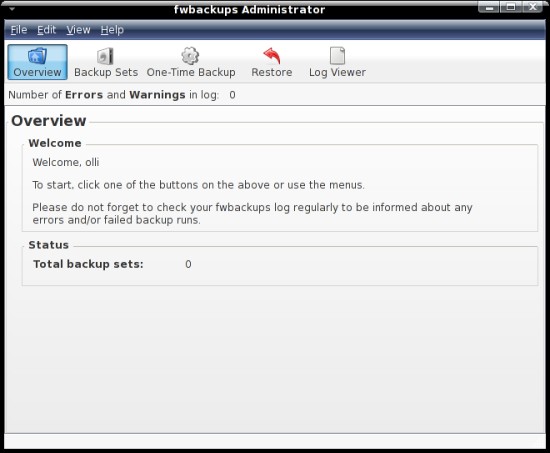Maximize the fwbackups Administrator window
The image size is (550, 453).
511,7
